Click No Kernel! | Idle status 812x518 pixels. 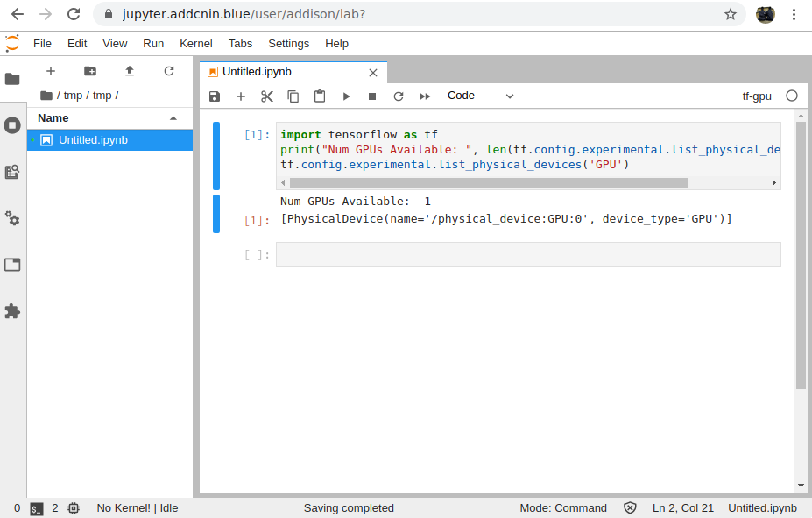pos(138,508)
